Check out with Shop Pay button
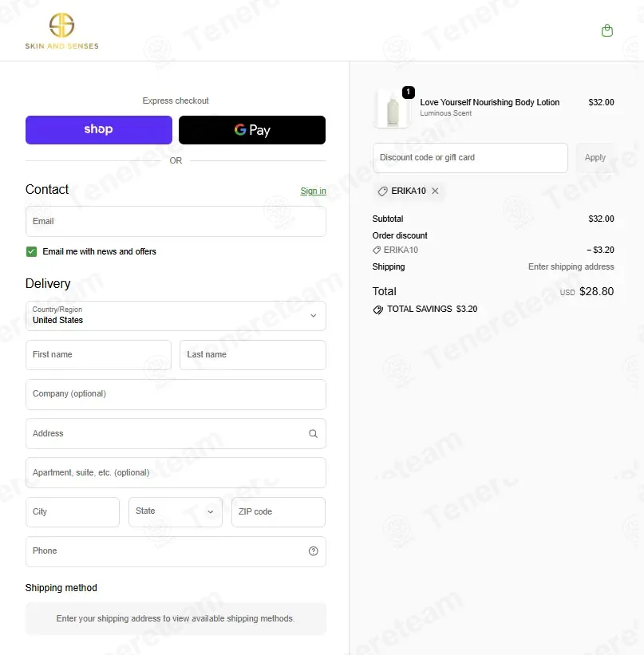The image size is (644, 655). point(99,130)
